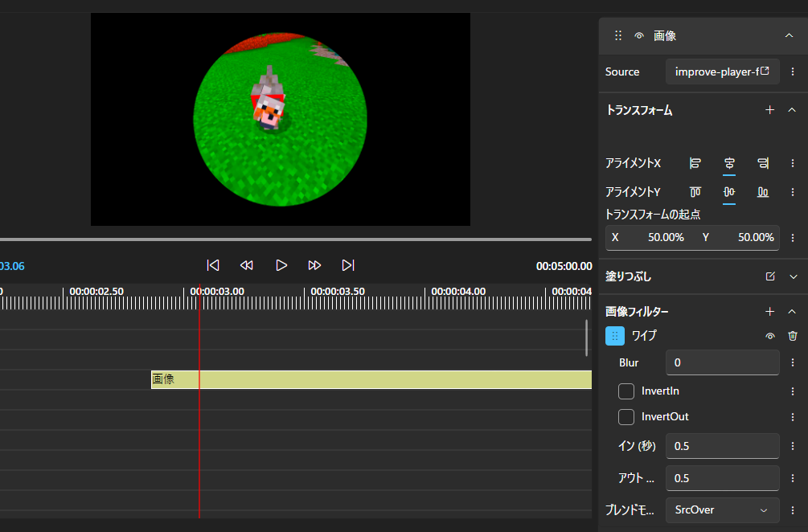Expand the 塗りつぶし section
Image resolution: width=808 pixels, height=532 pixels.
793,276
